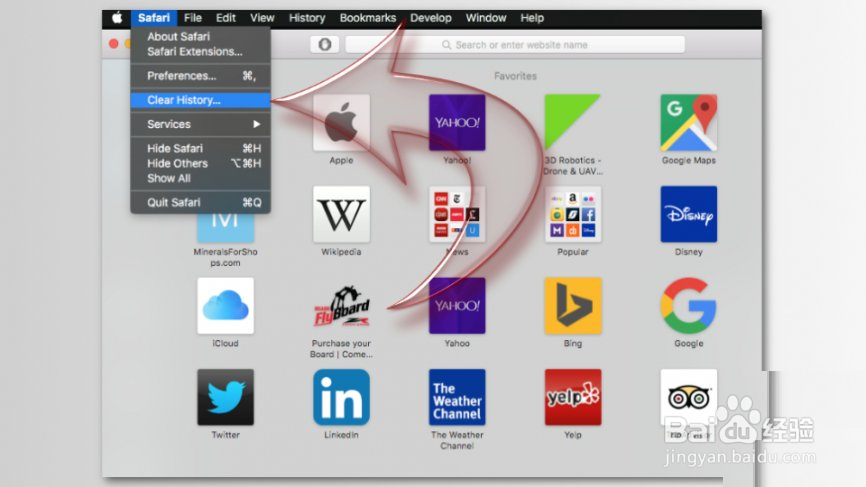Click the Safari menu title

point(154,18)
